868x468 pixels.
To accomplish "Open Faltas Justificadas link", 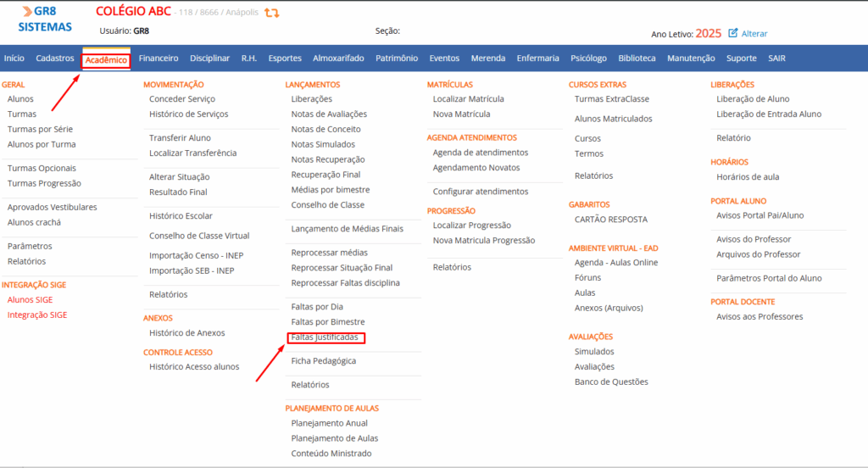I will point(326,337).
